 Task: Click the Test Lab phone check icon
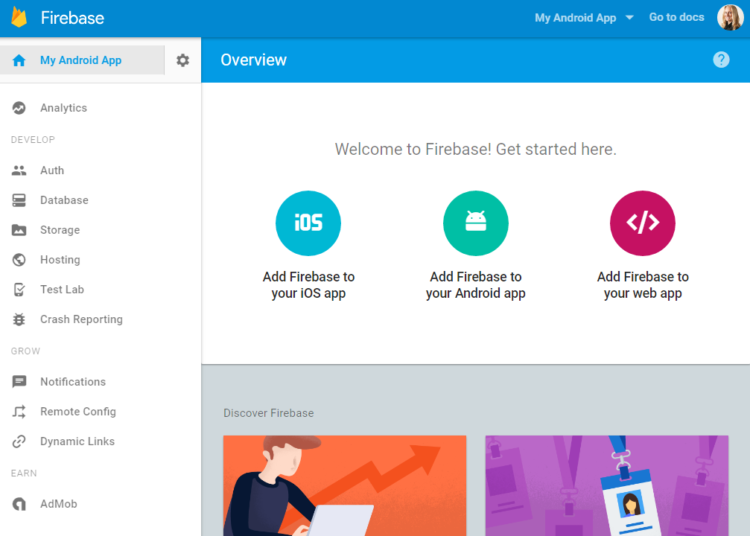[x=19, y=289]
